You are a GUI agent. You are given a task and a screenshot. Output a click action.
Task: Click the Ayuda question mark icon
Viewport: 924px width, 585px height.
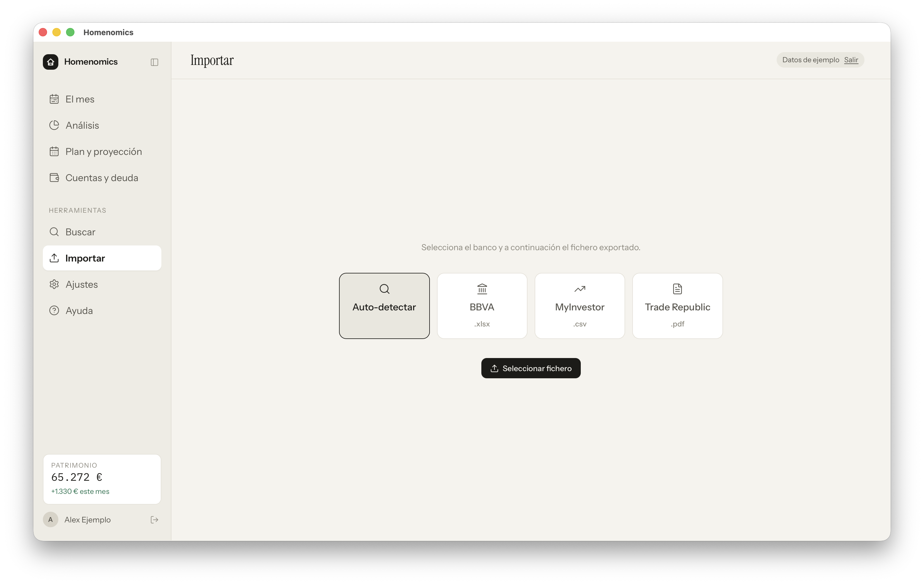pyautogui.click(x=54, y=311)
